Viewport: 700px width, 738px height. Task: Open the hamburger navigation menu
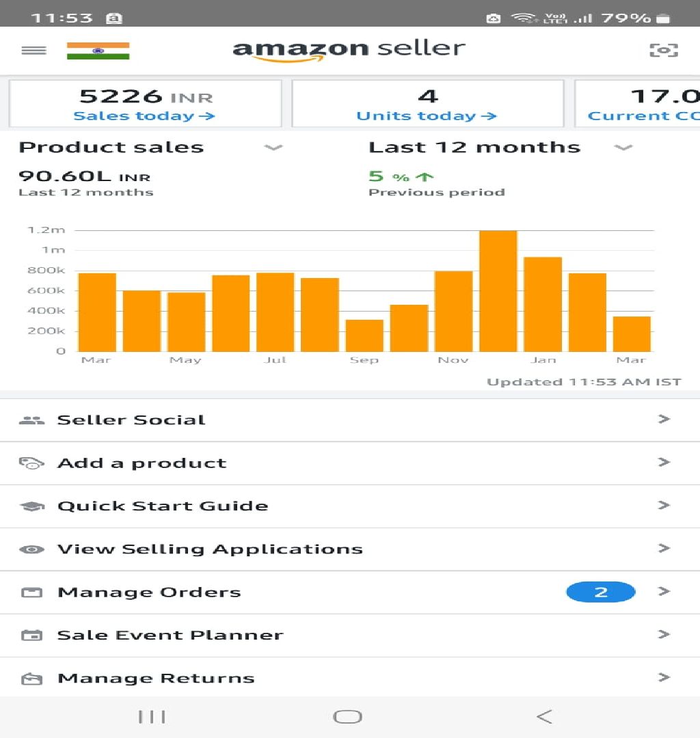34,51
